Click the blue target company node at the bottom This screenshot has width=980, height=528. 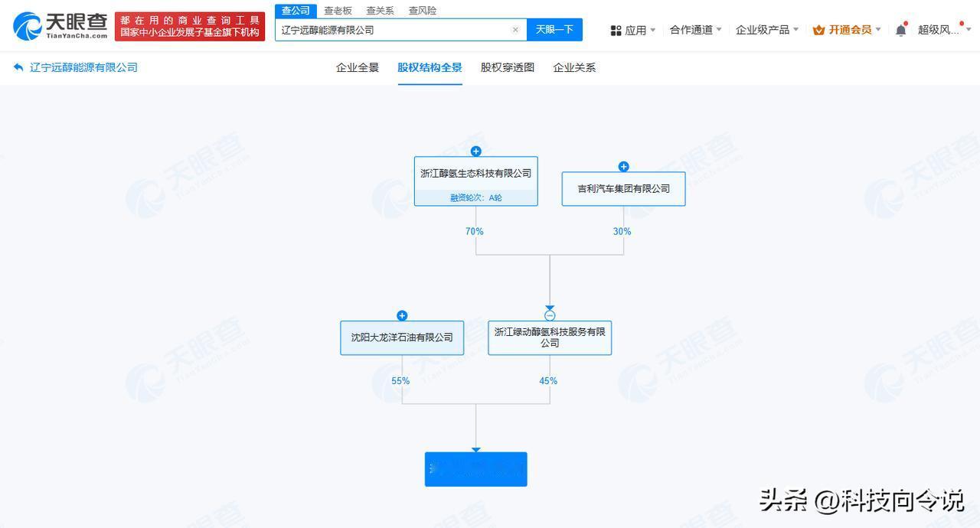pyautogui.click(x=475, y=469)
